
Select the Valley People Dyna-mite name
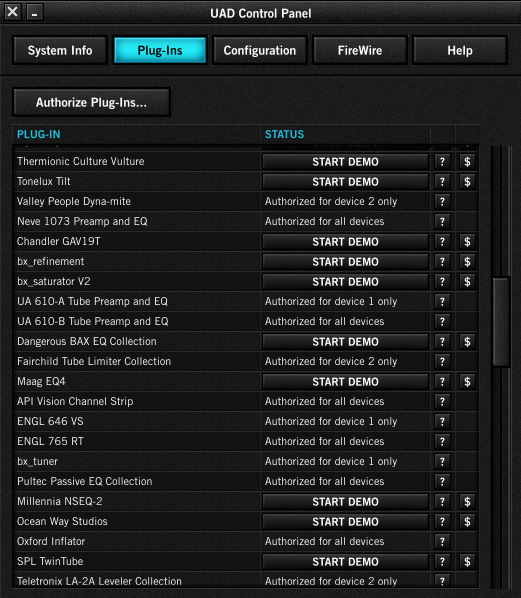(74, 201)
